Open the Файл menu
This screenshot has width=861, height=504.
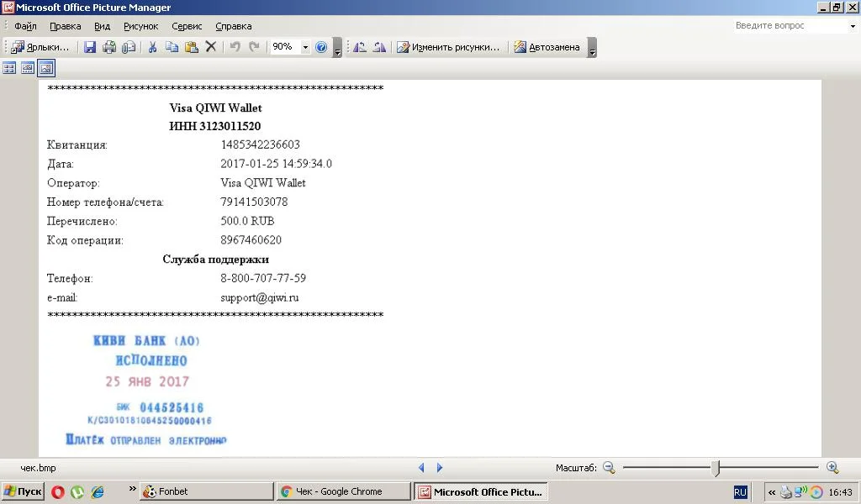click(25, 26)
